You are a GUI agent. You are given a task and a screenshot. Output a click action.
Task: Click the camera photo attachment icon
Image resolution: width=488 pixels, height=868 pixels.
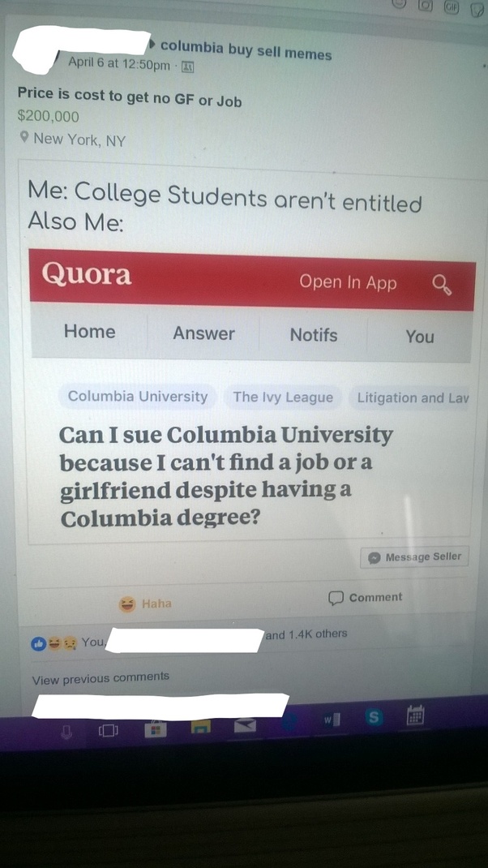point(425,6)
